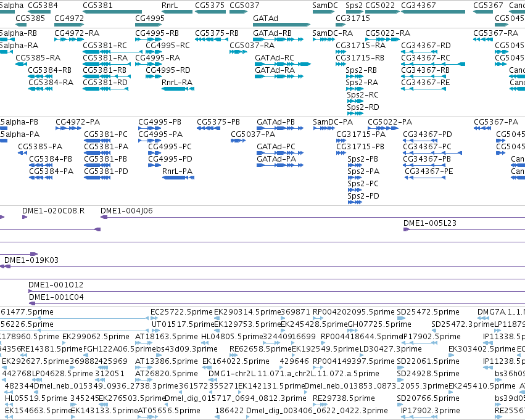Click the SamDC gene label
The height and width of the screenshot is (420, 525).
point(325,6)
